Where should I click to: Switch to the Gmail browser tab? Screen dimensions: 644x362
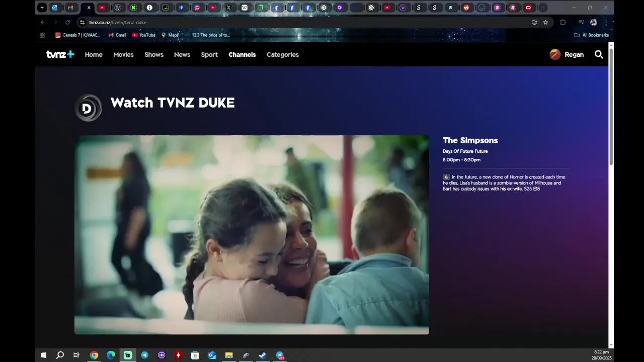(70, 8)
